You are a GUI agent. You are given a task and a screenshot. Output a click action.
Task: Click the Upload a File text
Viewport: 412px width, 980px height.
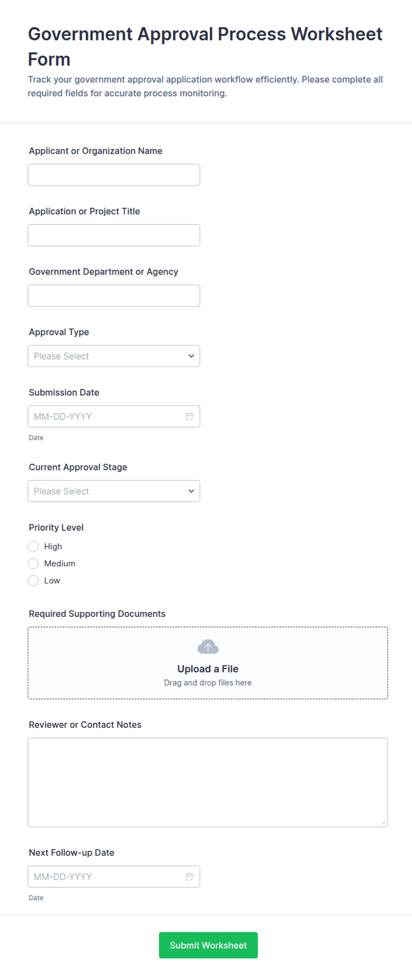[x=208, y=669]
